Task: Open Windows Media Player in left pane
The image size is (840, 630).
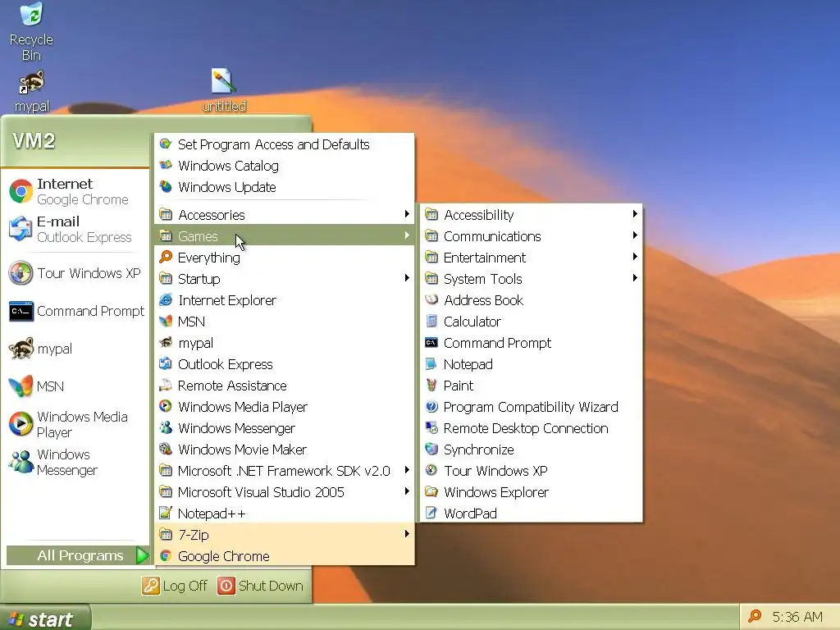Action: tap(75, 424)
